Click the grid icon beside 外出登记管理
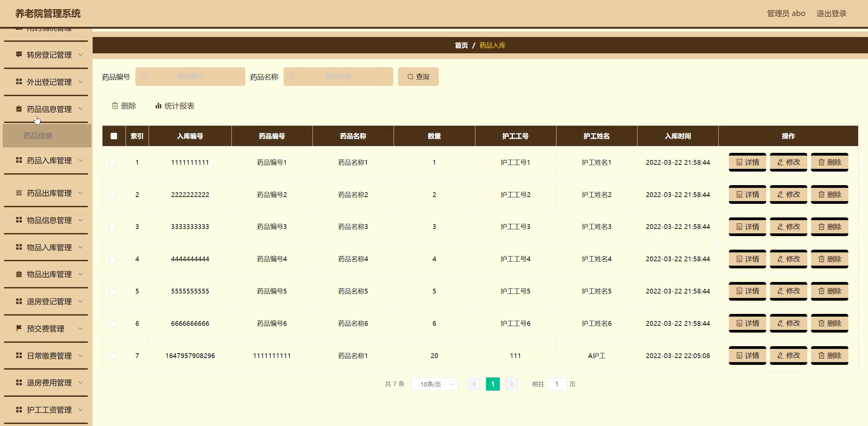The width and height of the screenshot is (868, 426). click(19, 82)
